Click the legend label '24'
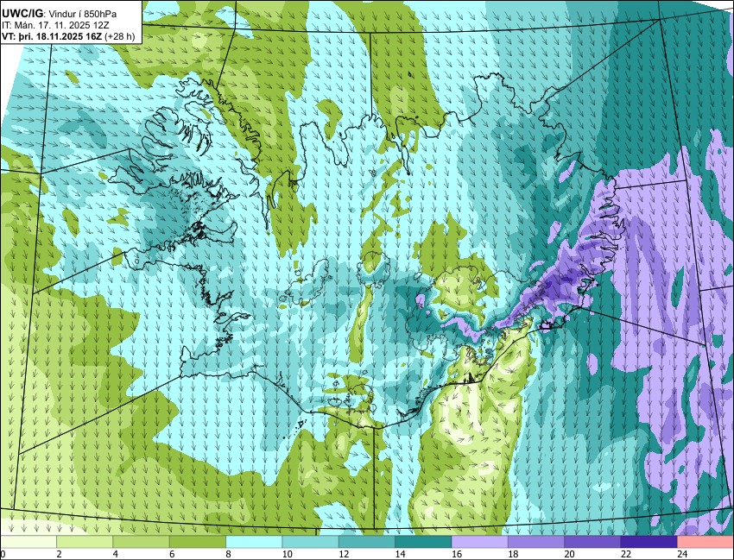Image resolution: width=734 pixels, height=560 pixels. (682, 554)
